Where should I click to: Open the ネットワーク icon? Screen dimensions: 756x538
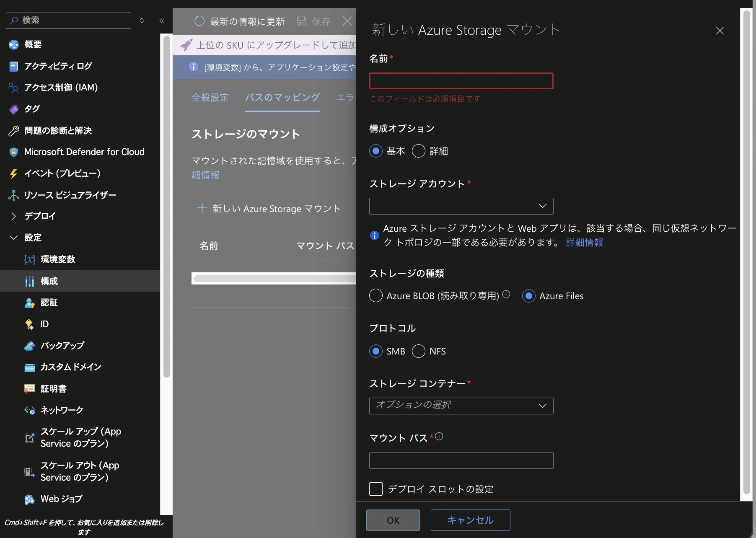click(29, 410)
